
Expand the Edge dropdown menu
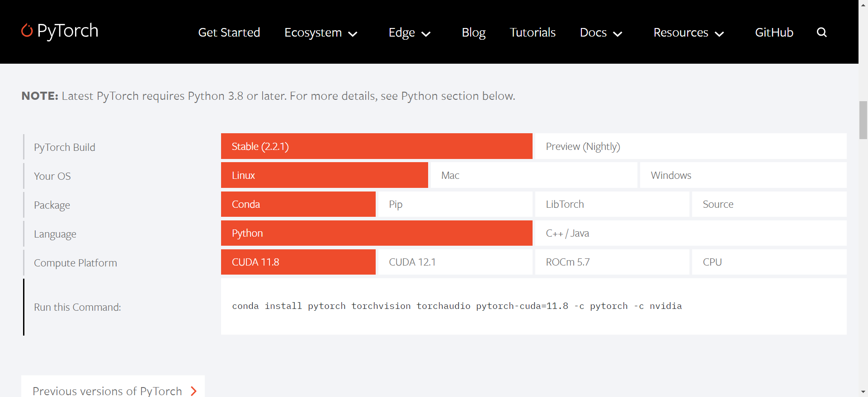(410, 33)
